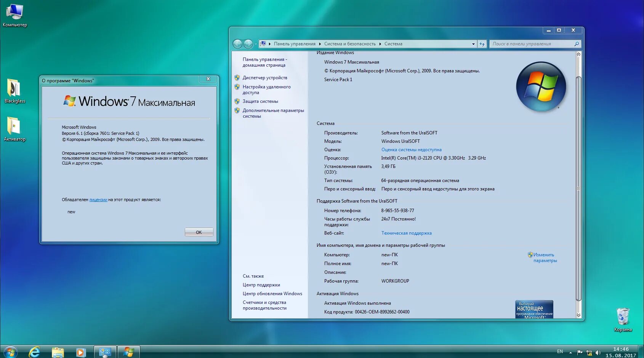Click the 3,49 ГБ memory value
The image size is (644, 358).
[388, 166]
